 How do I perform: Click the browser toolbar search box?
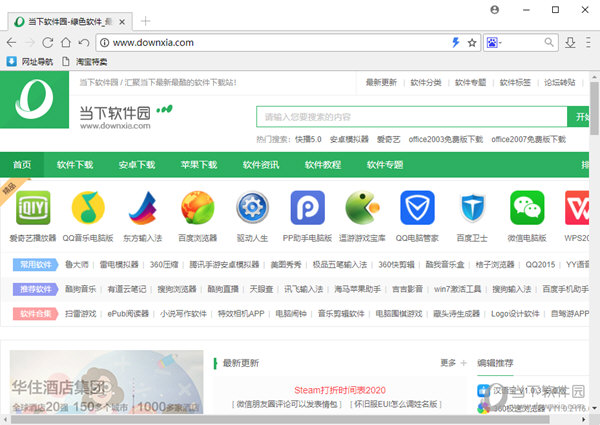coord(523,42)
